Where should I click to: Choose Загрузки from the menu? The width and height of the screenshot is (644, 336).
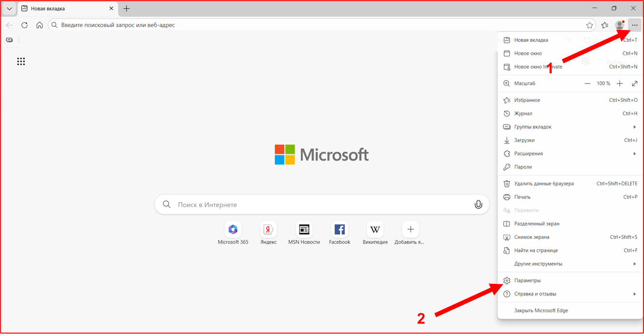pyautogui.click(x=524, y=140)
